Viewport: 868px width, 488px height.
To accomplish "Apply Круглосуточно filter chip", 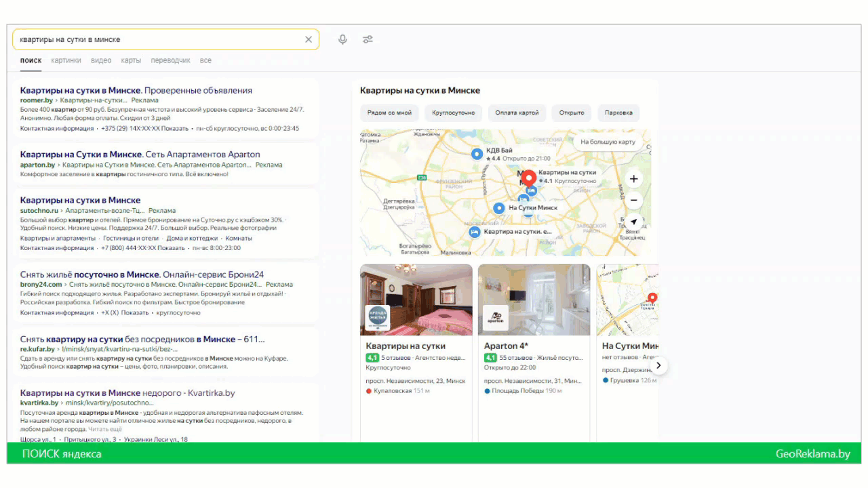I will 454,113.
